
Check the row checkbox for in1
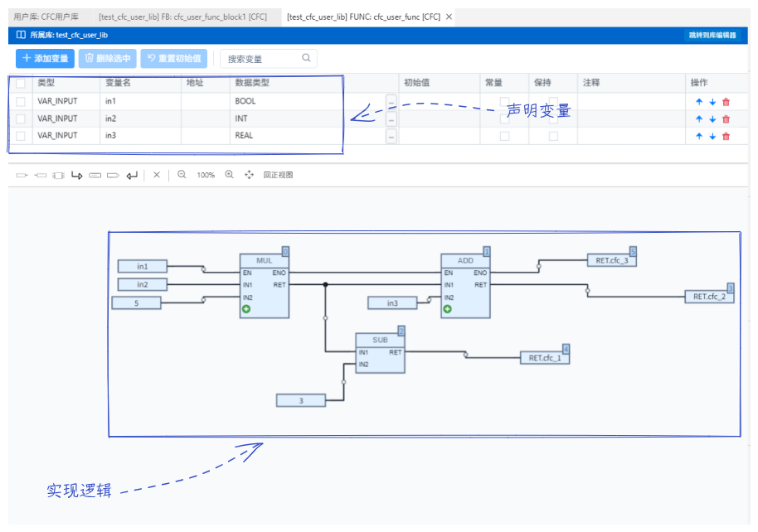(x=21, y=101)
